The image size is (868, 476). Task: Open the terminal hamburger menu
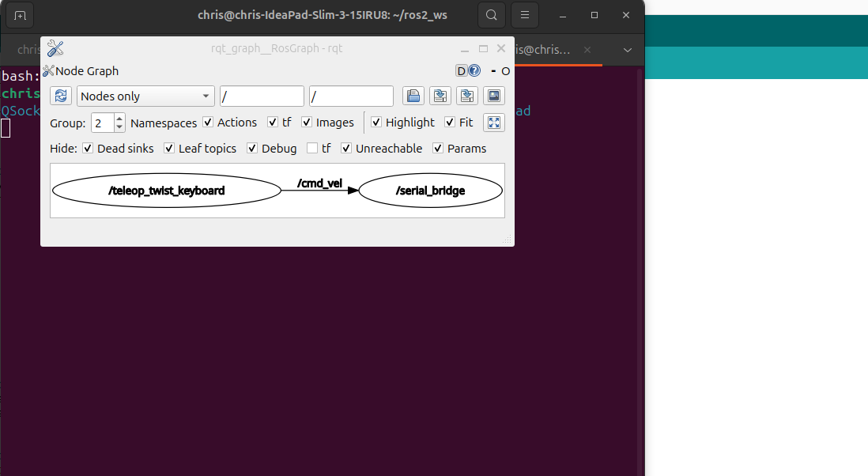coord(525,15)
